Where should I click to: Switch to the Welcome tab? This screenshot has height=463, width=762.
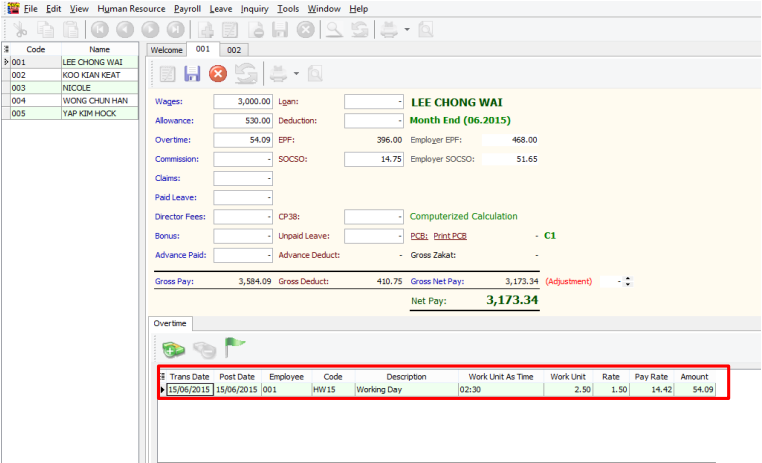(166, 49)
